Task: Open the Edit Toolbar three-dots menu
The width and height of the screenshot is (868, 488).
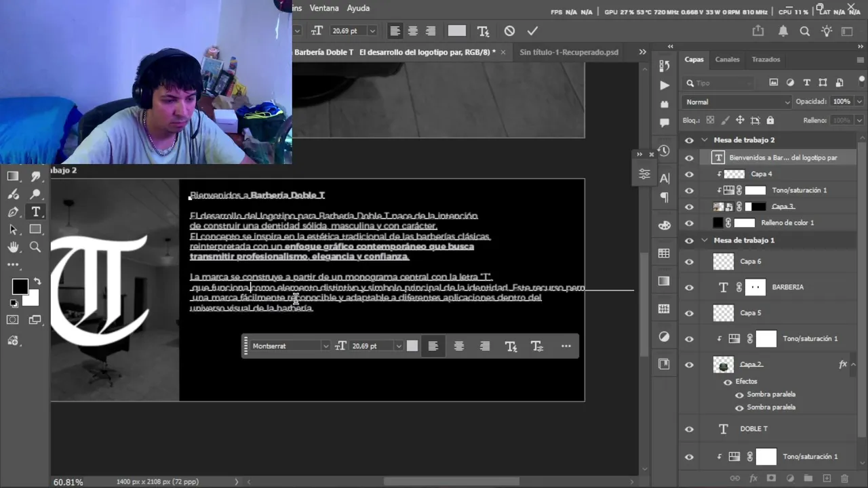Action: [13, 264]
